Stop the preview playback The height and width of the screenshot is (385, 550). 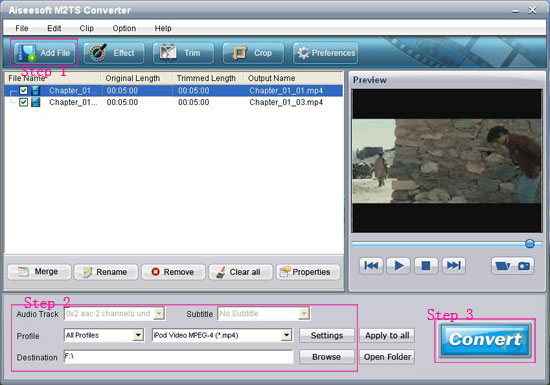click(x=426, y=265)
